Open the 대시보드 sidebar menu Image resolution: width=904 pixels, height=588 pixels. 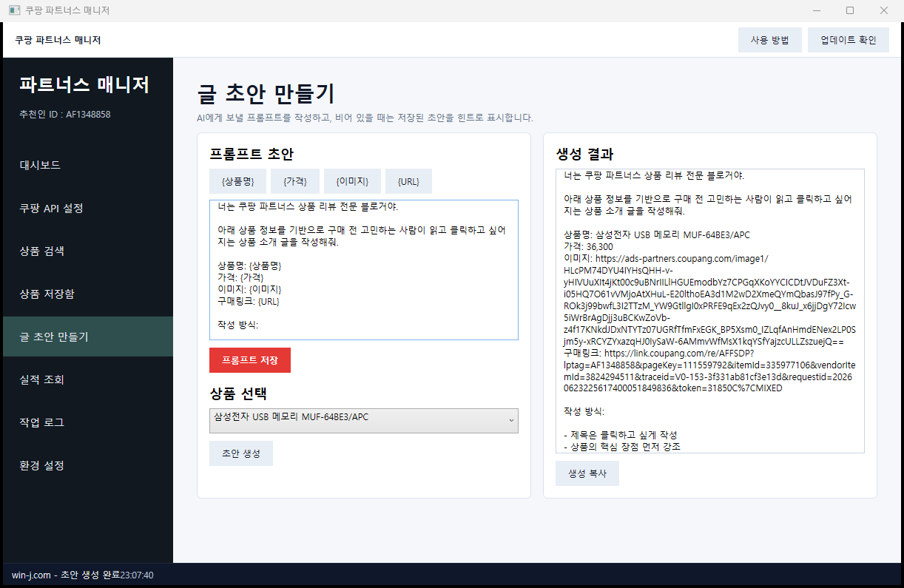tap(88, 165)
